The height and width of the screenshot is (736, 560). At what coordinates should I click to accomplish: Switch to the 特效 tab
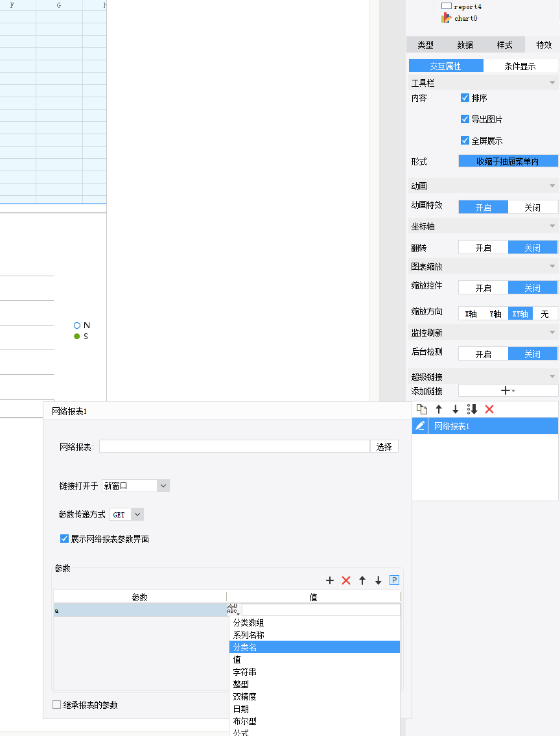tap(543, 45)
